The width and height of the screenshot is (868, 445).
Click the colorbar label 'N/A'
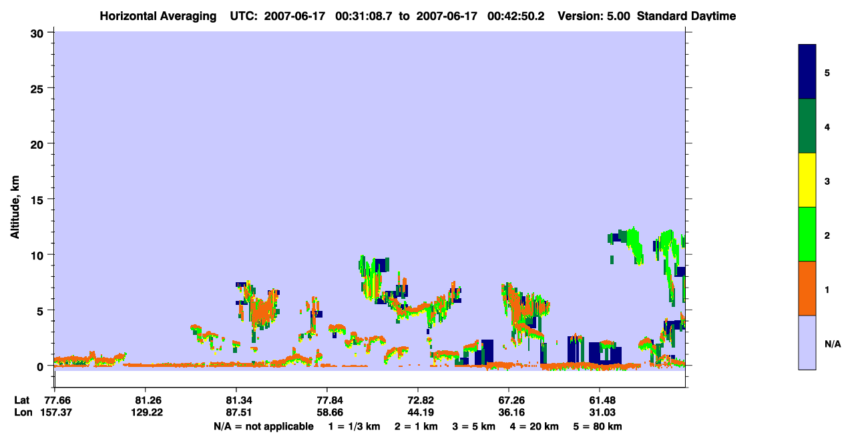point(832,344)
